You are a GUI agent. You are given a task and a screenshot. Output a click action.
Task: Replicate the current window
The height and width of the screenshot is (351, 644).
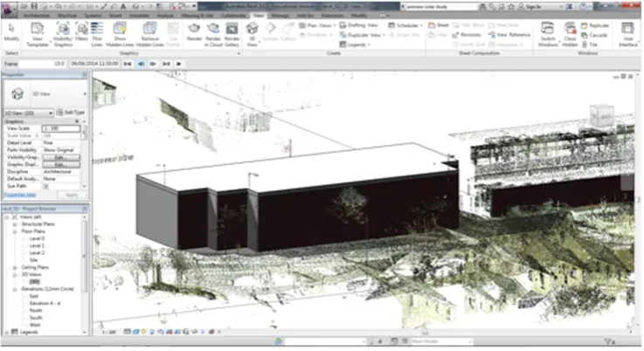click(x=595, y=25)
